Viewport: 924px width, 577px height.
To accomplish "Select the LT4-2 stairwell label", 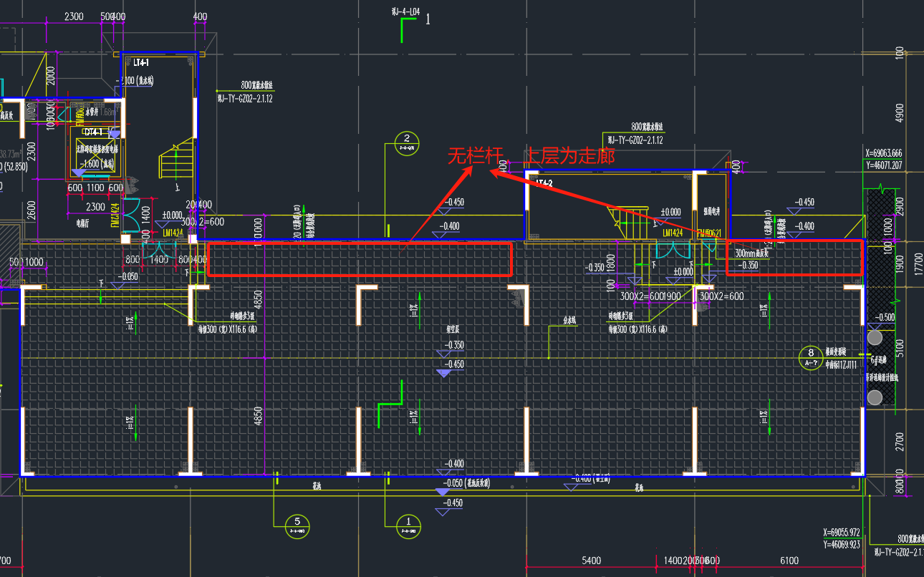I will [x=546, y=184].
